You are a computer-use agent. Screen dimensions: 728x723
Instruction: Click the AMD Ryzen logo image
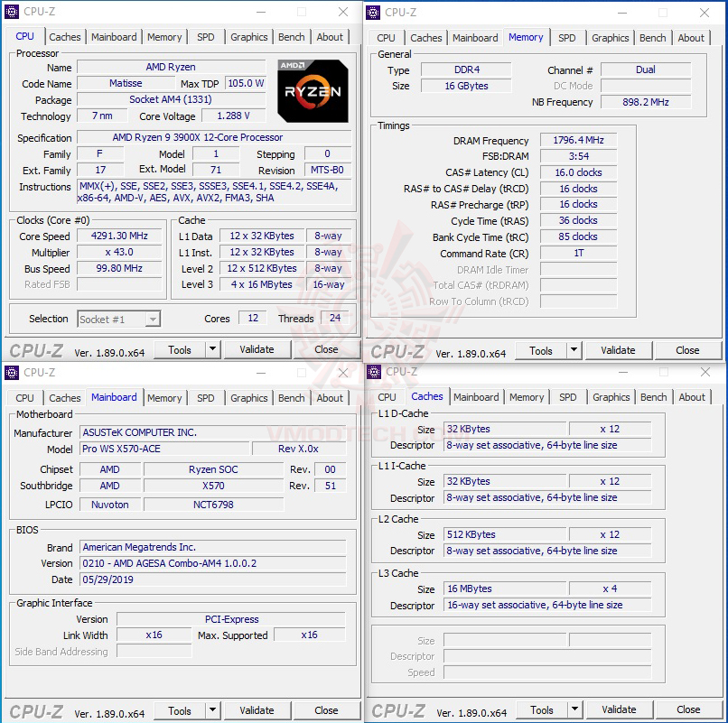[x=313, y=90]
